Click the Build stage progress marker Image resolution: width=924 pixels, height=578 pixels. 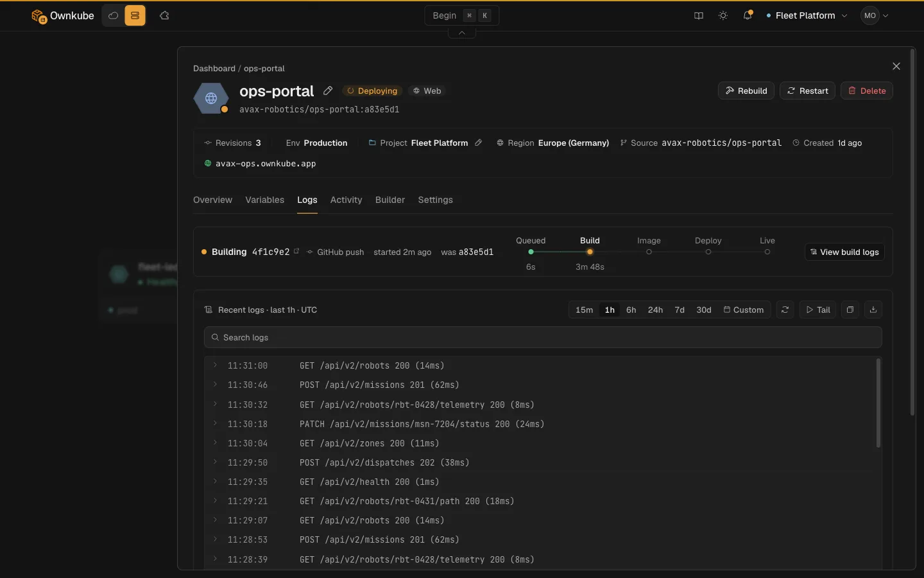coord(590,252)
